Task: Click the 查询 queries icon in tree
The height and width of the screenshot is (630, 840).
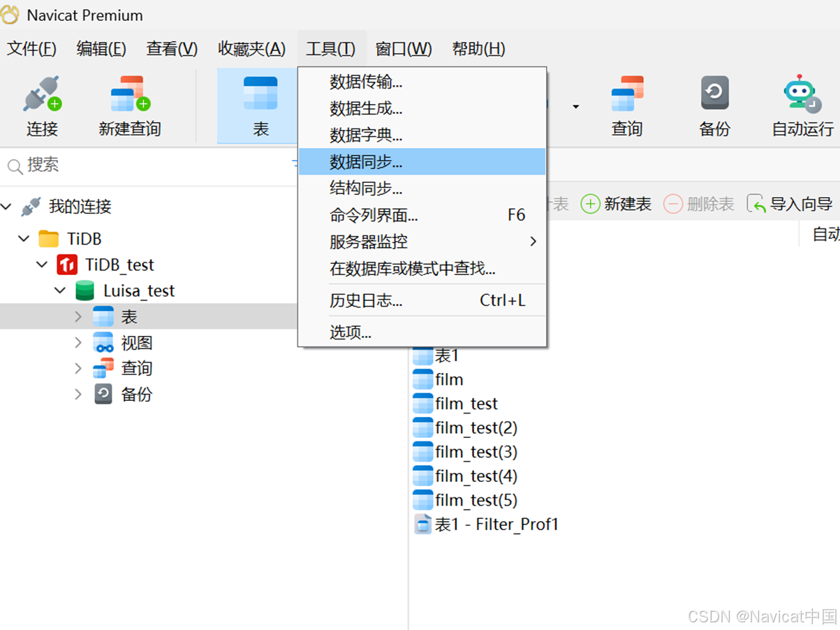Action: tap(103, 368)
